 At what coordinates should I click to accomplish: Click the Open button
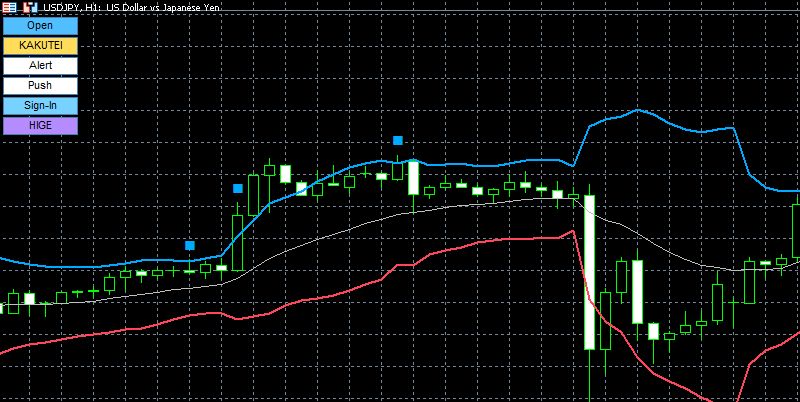coord(40,26)
